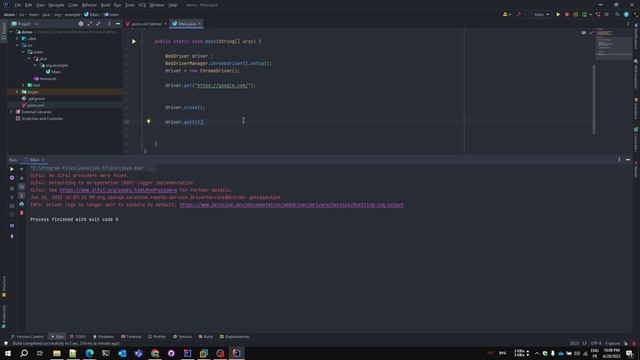Click collapse all icon in Project panel header
Image resolution: width=640 pixels, height=360 pixels.
pyautogui.click(x=98, y=24)
